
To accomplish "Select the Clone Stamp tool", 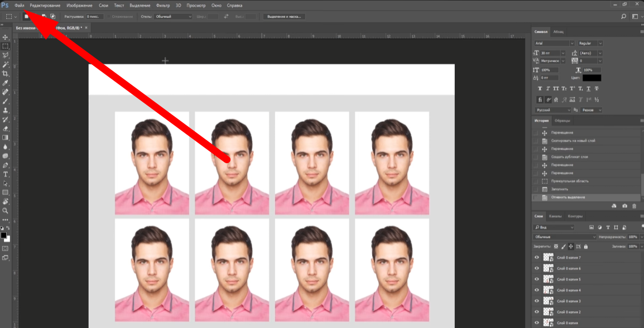I will (6, 110).
